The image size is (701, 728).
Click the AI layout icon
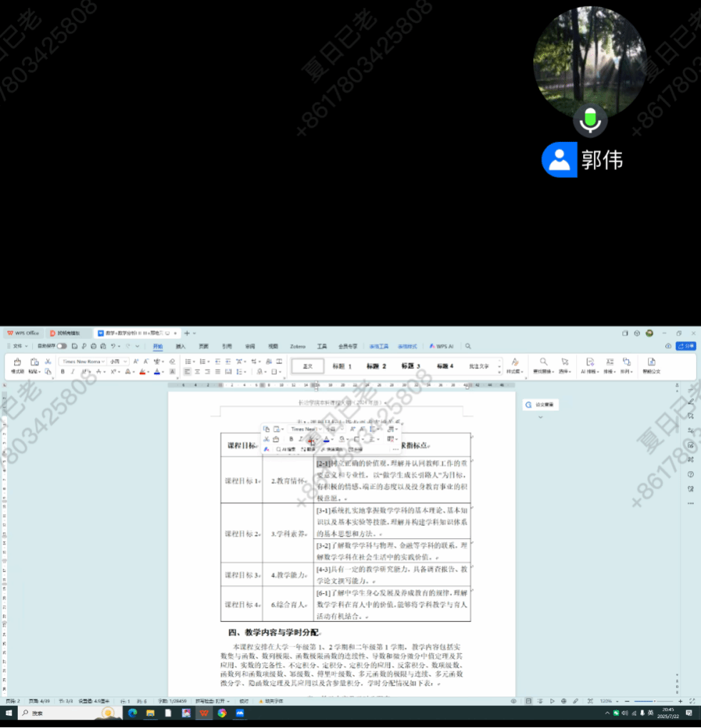[590, 362]
